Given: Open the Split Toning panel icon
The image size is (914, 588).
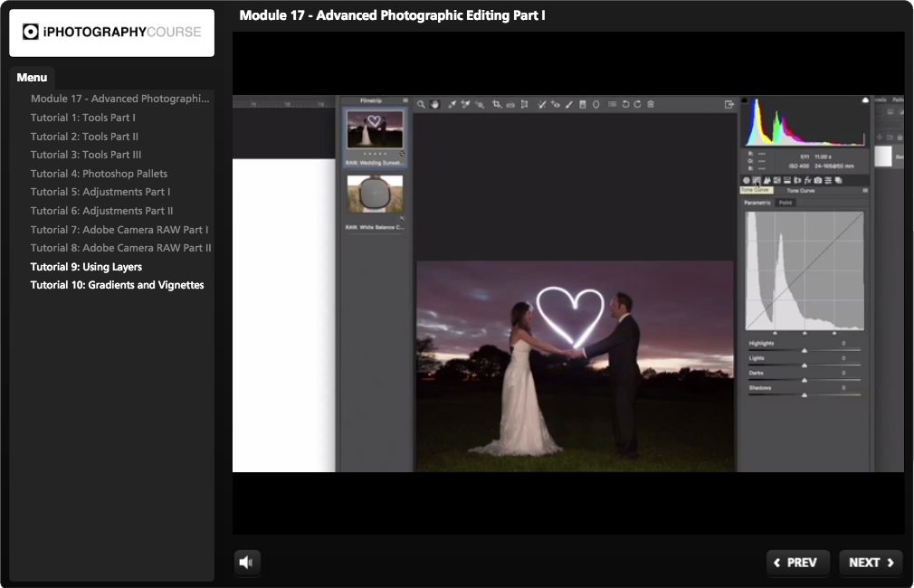Looking at the screenshot, I should tap(787, 181).
